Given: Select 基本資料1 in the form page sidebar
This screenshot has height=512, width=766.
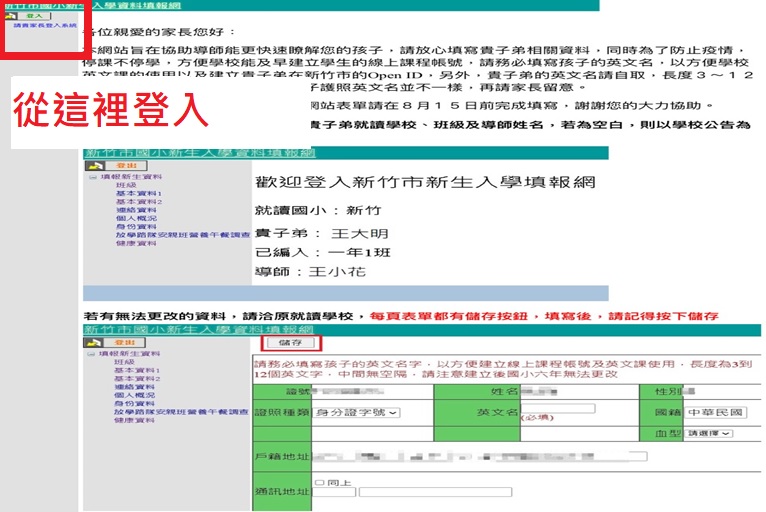Looking at the screenshot, I should click(x=137, y=370).
